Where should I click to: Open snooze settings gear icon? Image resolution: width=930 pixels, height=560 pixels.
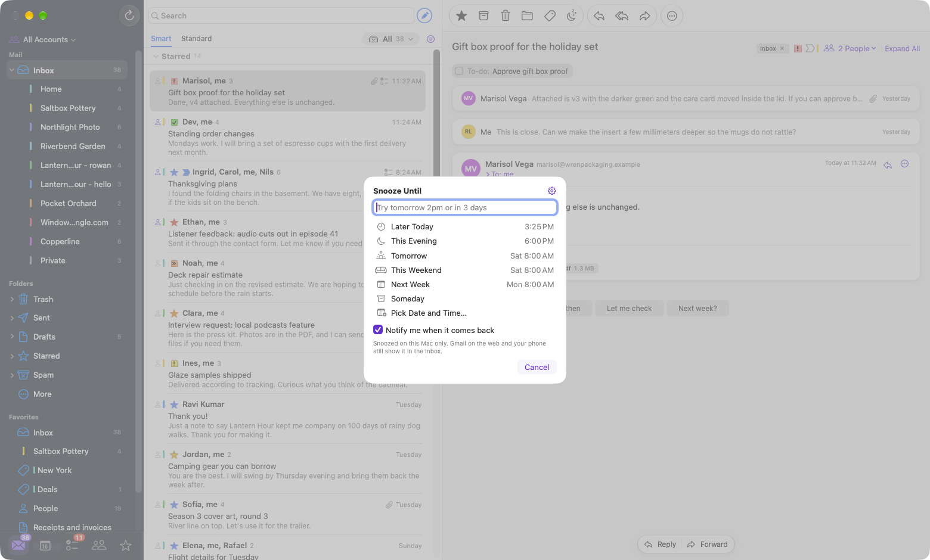[x=551, y=191]
